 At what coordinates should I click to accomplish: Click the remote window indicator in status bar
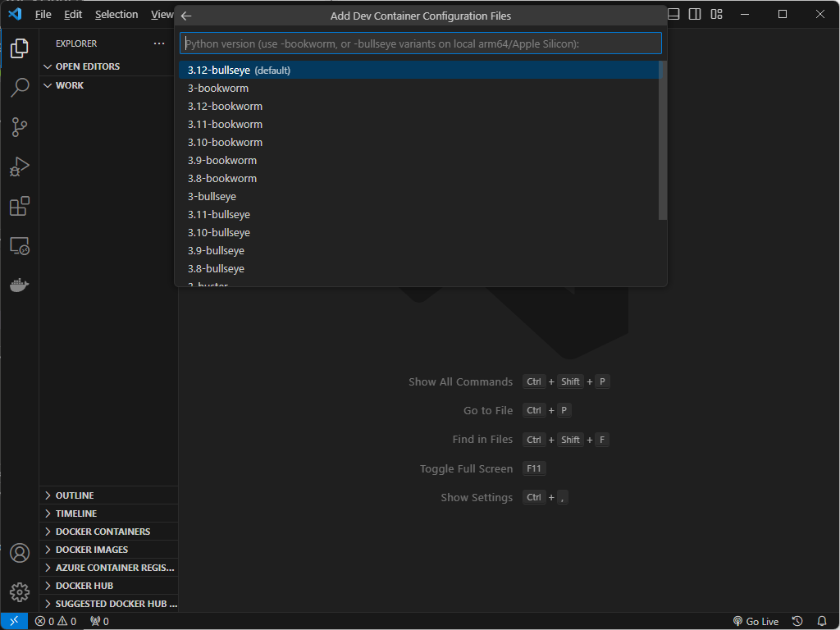(14, 621)
